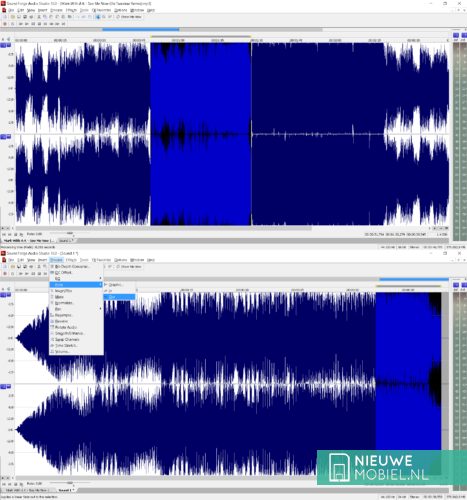Viewport: 467px width, 500px height.
Task: Expand EQ submenu in Process menu
Action: (x=76, y=278)
